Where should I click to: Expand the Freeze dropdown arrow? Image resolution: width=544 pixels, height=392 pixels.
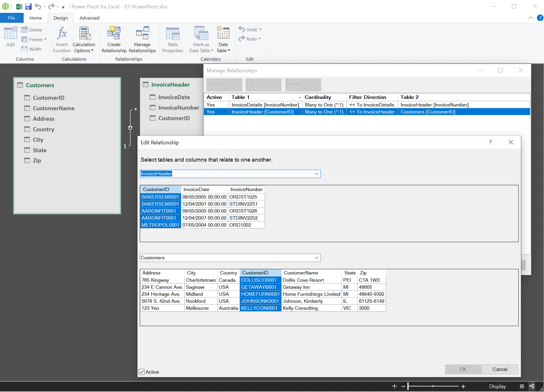(46, 39)
